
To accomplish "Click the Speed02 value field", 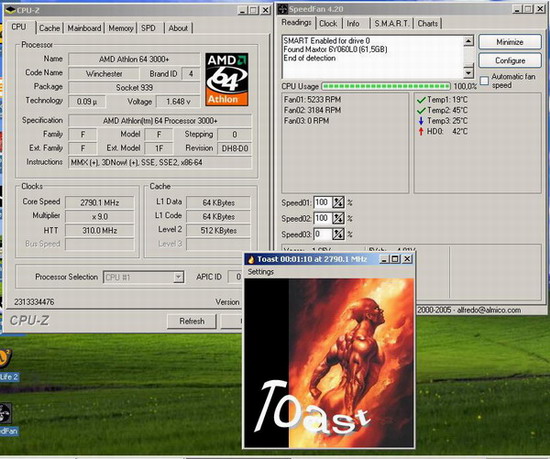I will 322,218.
